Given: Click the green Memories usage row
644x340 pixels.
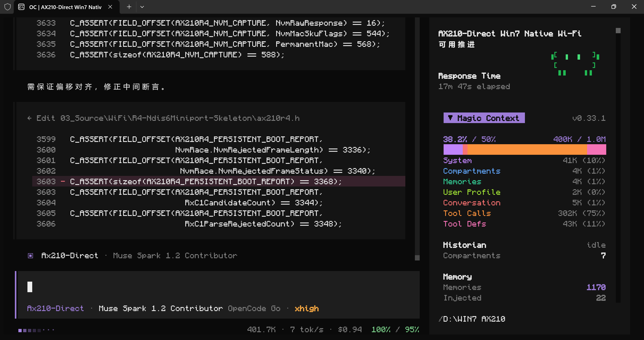Looking at the screenshot, I should pyautogui.click(x=524, y=181).
